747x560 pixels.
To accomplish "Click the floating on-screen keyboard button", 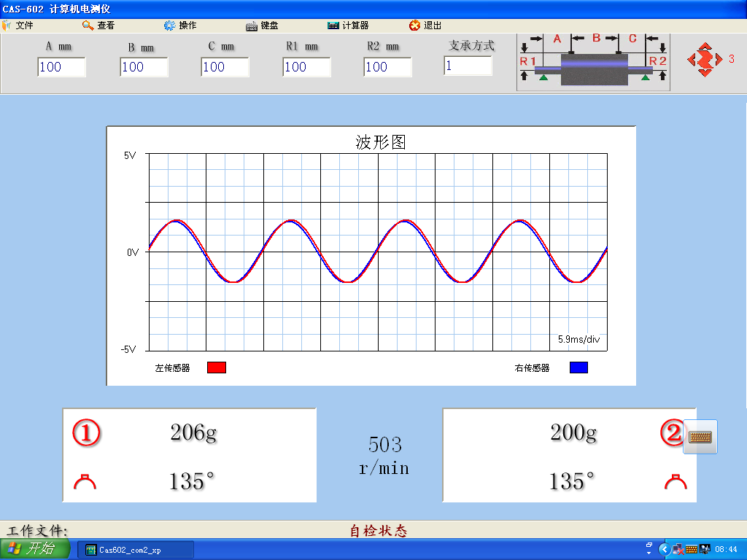I will click(x=700, y=436).
